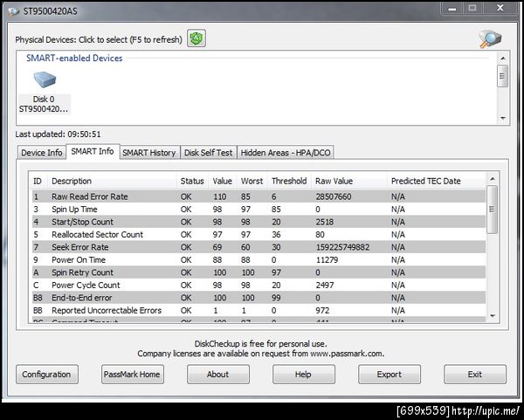Click the Predicted TEC Date column header
Viewport: 524px width, 420px height.
436,181
